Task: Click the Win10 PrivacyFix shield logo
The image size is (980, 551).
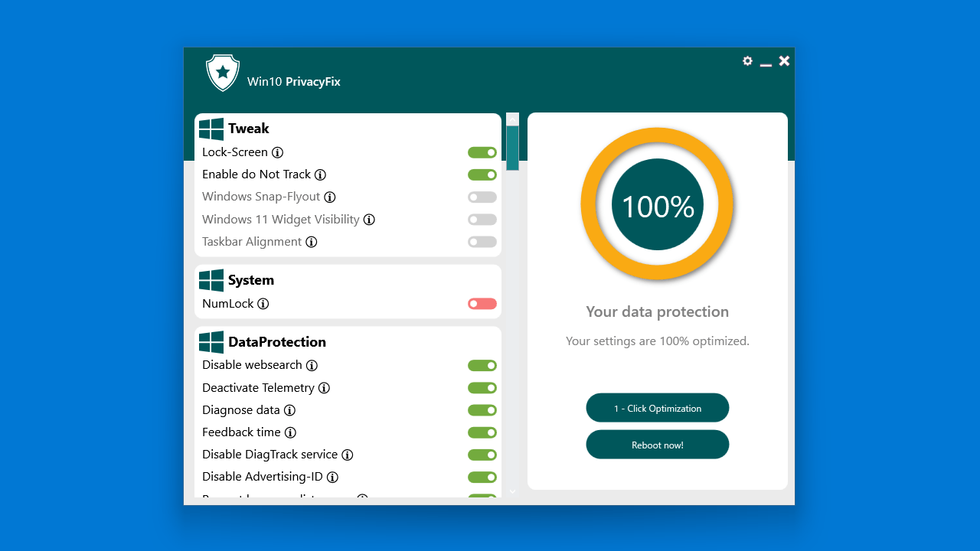Action: click(x=223, y=73)
